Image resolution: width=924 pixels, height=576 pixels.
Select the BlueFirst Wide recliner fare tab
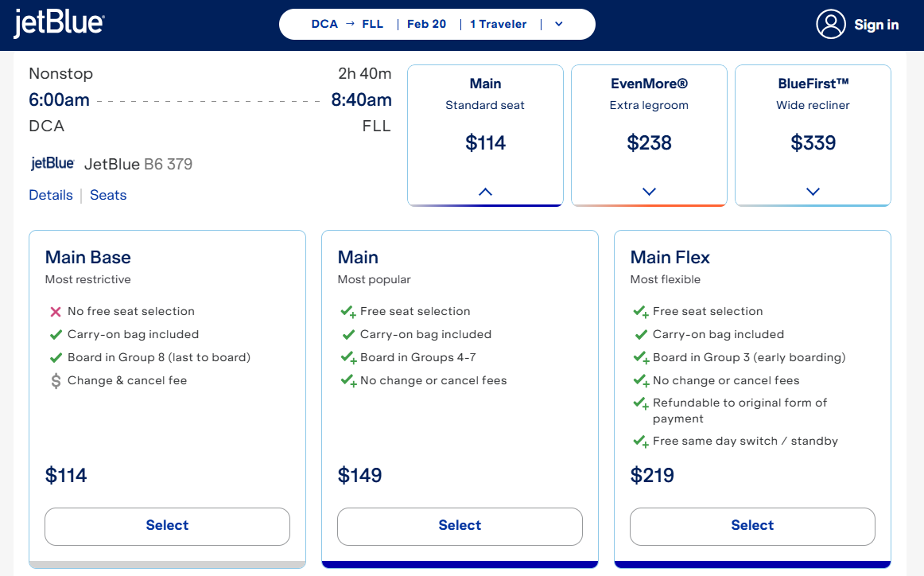[813, 135]
